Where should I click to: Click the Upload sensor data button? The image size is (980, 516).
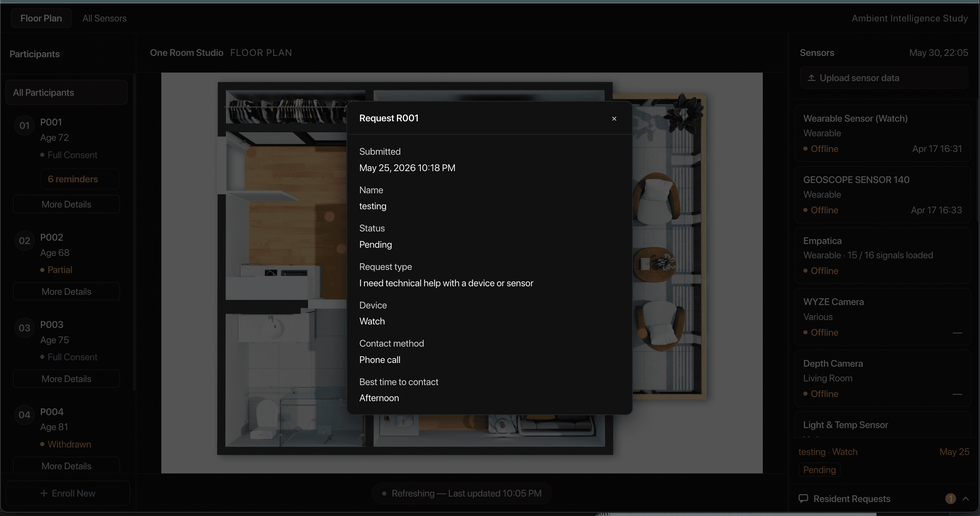coord(884,78)
